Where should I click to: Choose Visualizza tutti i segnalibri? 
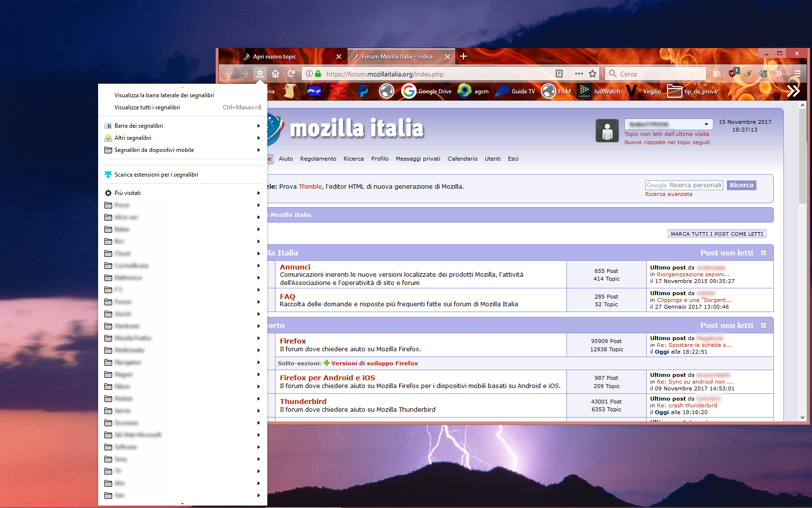(183, 107)
